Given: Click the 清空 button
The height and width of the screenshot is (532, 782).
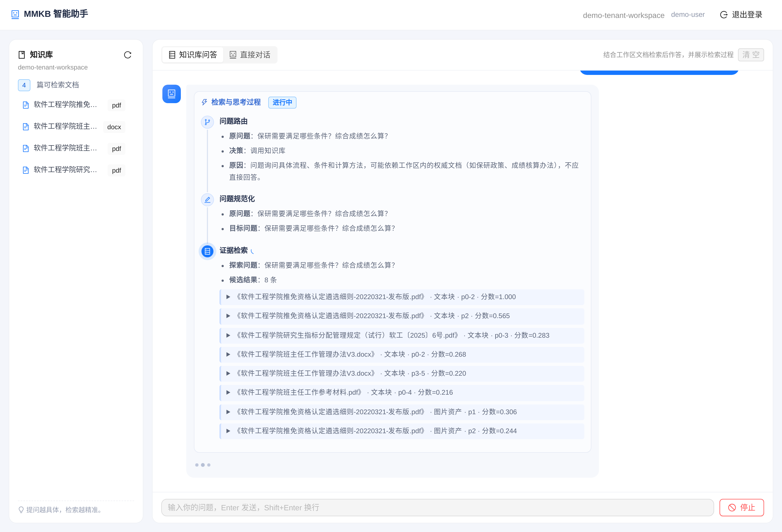Looking at the screenshot, I should (x=751, y=55).
